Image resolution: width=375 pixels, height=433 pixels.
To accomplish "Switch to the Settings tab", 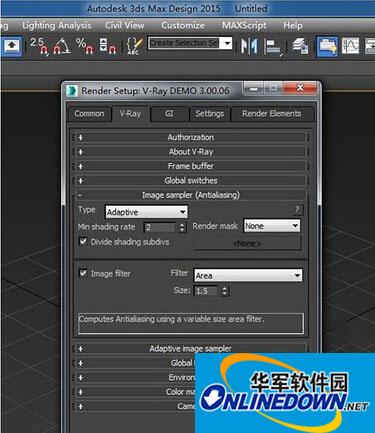I will pos(209,114).
